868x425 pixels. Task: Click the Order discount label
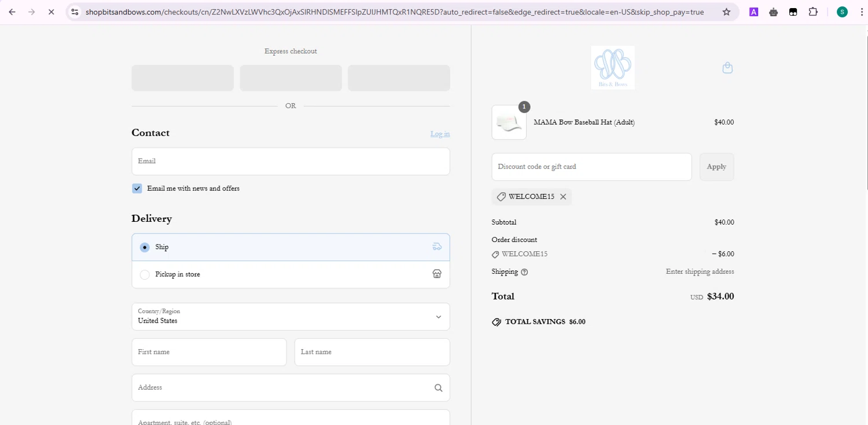514,240
